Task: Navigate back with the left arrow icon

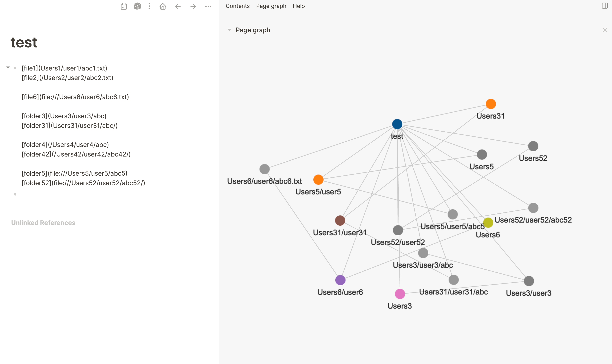Action: tap(178, 6)
